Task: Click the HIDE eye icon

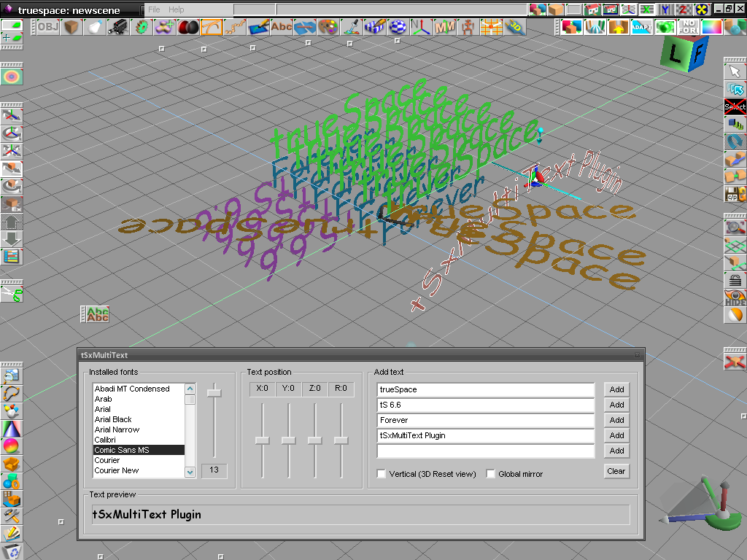Action: click(x=735, y=298)
